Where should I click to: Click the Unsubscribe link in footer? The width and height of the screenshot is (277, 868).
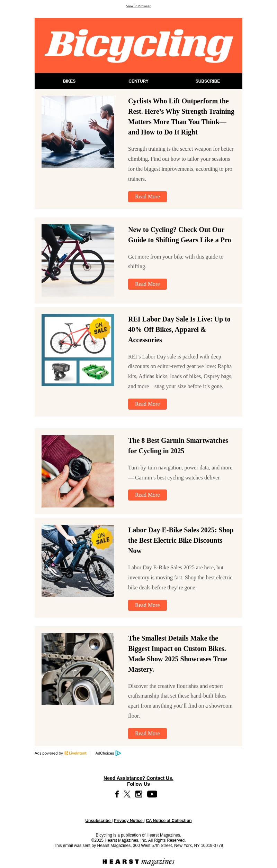tap(98, 821)
